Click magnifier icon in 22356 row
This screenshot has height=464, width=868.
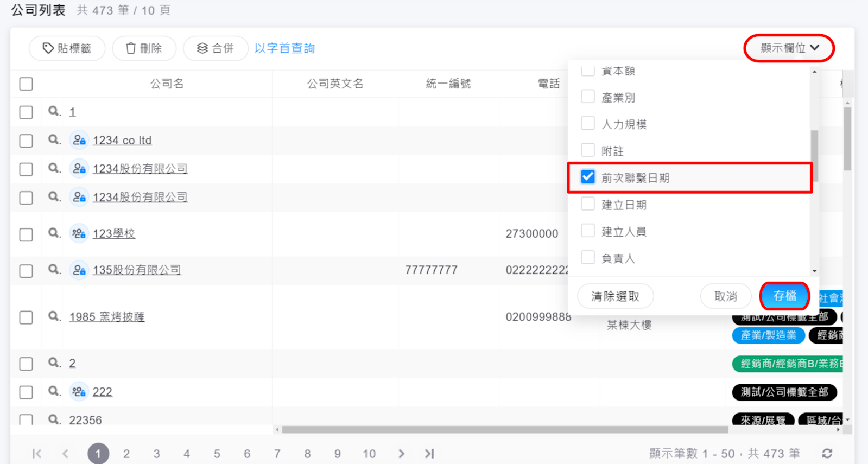[x=54, y=419]
